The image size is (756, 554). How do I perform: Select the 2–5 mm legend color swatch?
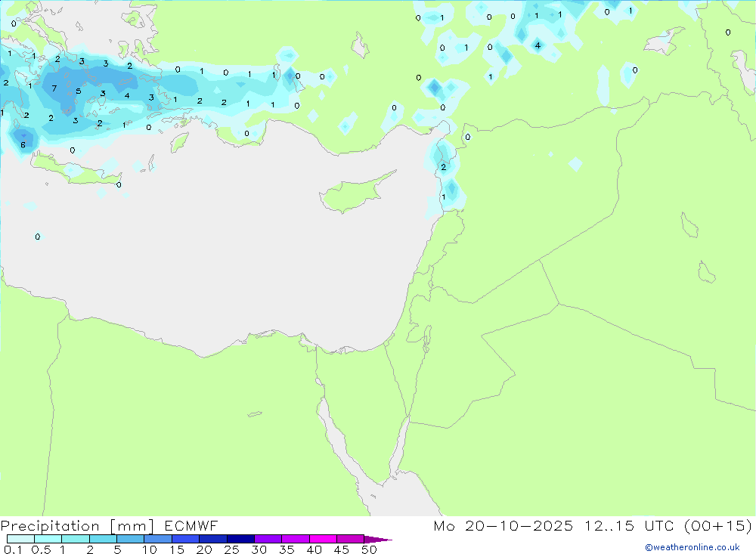pos(103,539)
